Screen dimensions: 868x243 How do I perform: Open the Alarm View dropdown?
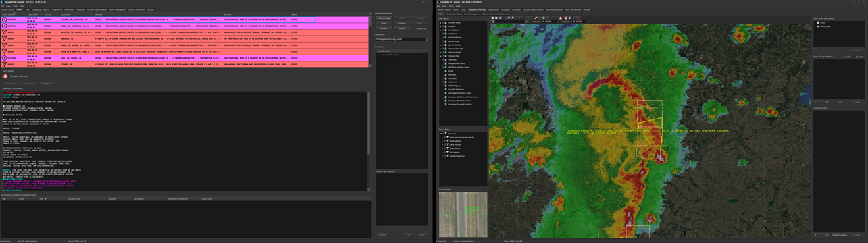point(401,39)
